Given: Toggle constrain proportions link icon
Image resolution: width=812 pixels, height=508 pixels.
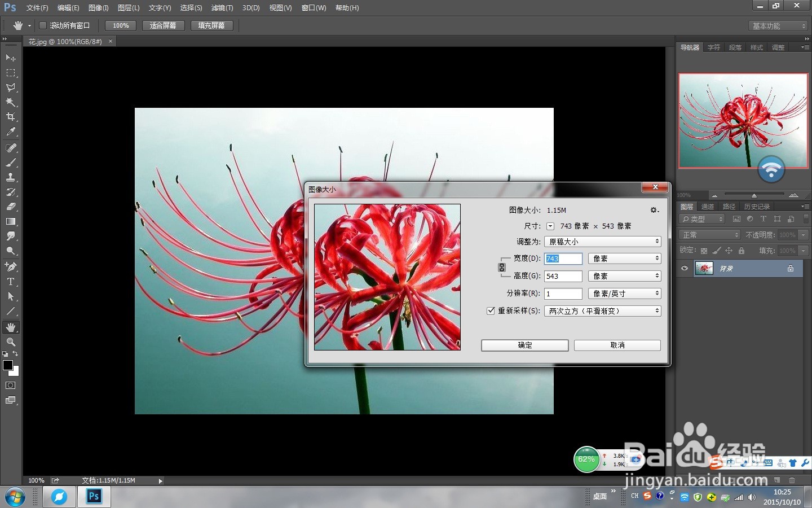Looking at the screenshot, I should click(502, 267).
